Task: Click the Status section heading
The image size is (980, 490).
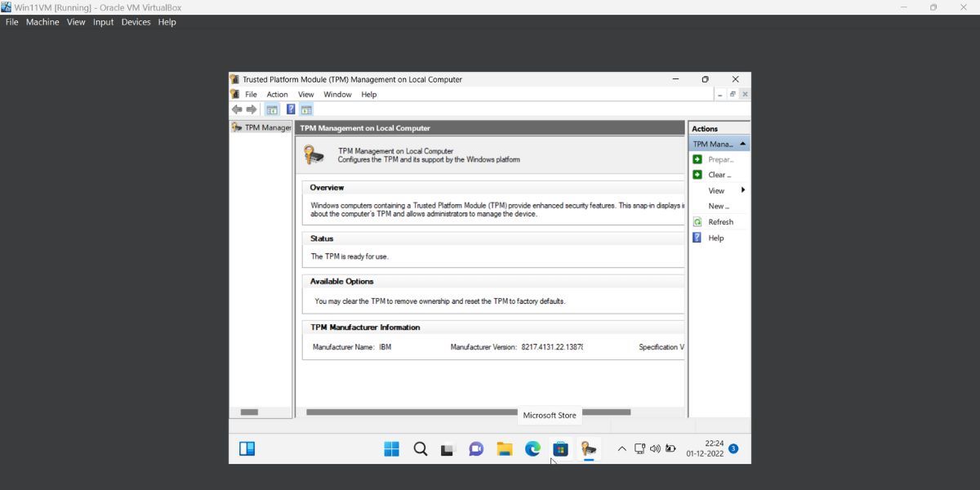Action: 322,238
